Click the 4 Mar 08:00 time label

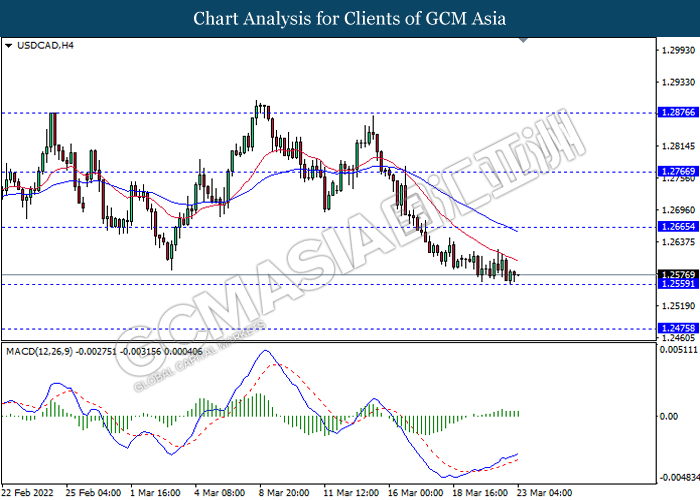coord(220,493)
